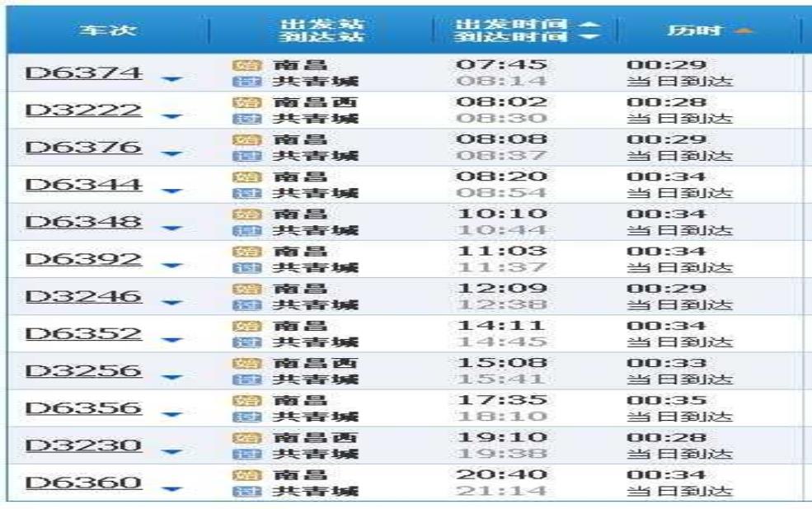
Task: Expand the arrow beside train D6356
Action: 172,415
